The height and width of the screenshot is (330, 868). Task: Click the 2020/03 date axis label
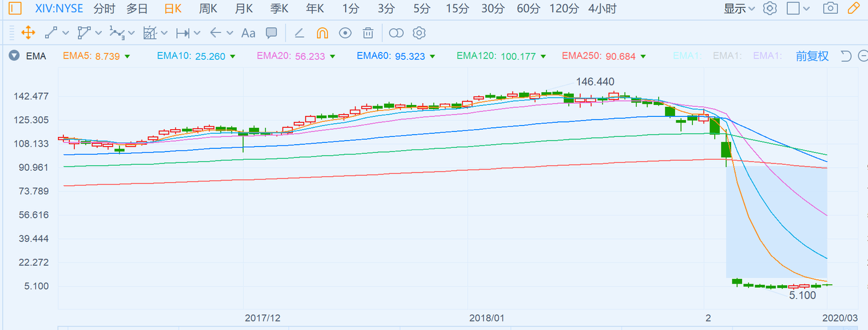pos(840,317)
